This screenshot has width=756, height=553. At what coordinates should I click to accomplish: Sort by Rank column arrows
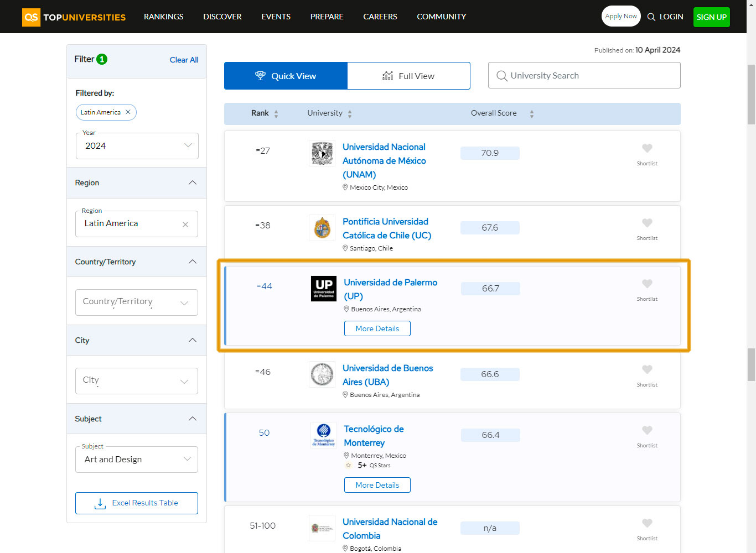point(276,114)
